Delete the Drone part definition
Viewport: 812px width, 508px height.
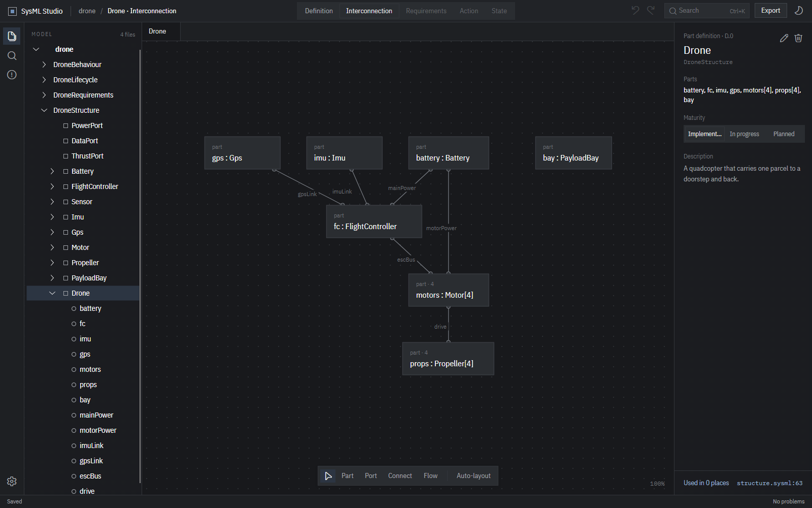coord(798,38)
